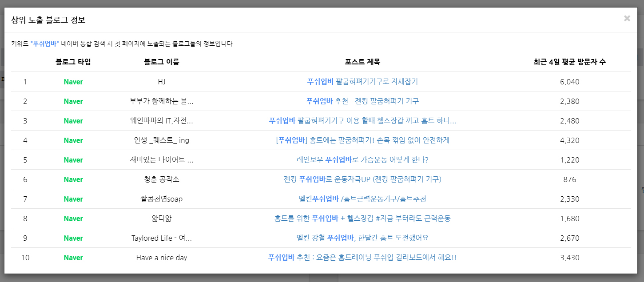The height and width of the screenshot is (282, 644).
Task: Click visitor count 6,040
Action: 570,82
